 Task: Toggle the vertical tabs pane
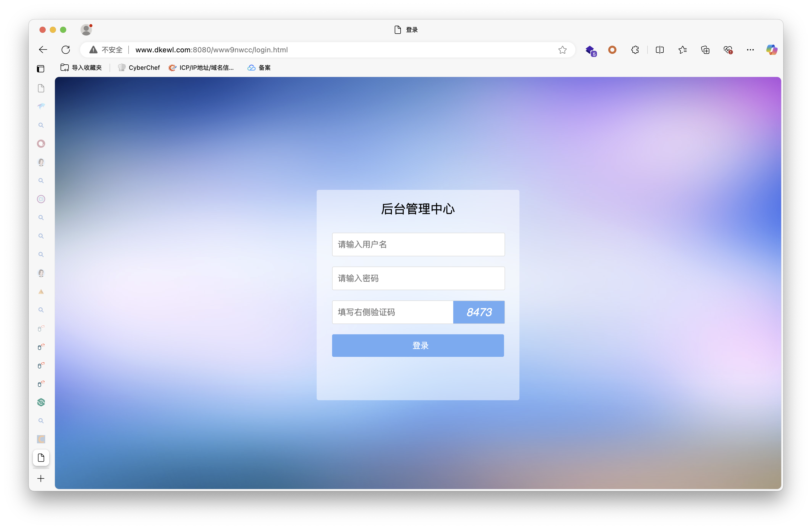[x=41, y=68]
